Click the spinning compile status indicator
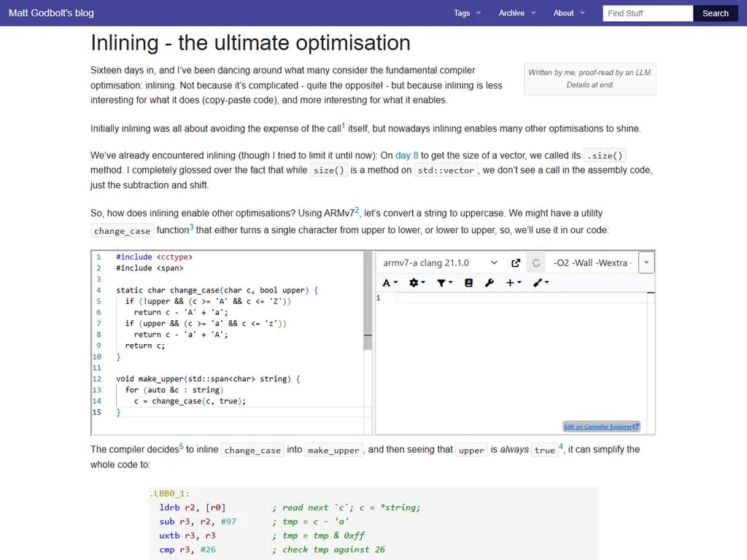747x560 pixels. [535, 262]
